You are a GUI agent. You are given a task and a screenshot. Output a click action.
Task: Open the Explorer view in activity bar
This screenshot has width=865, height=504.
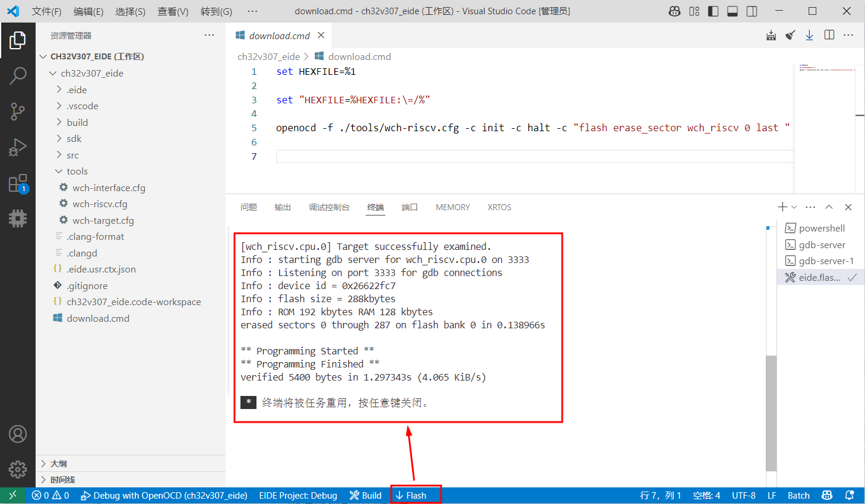click(x=18, y=40)
